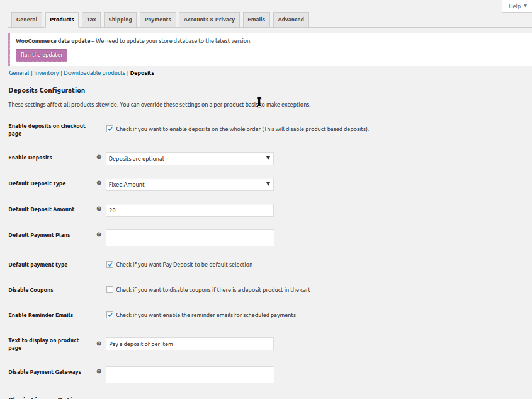This screenshot has height=399, width=532.
Task: Toggle the Default payment type checkbox
Action: (110, 265)
